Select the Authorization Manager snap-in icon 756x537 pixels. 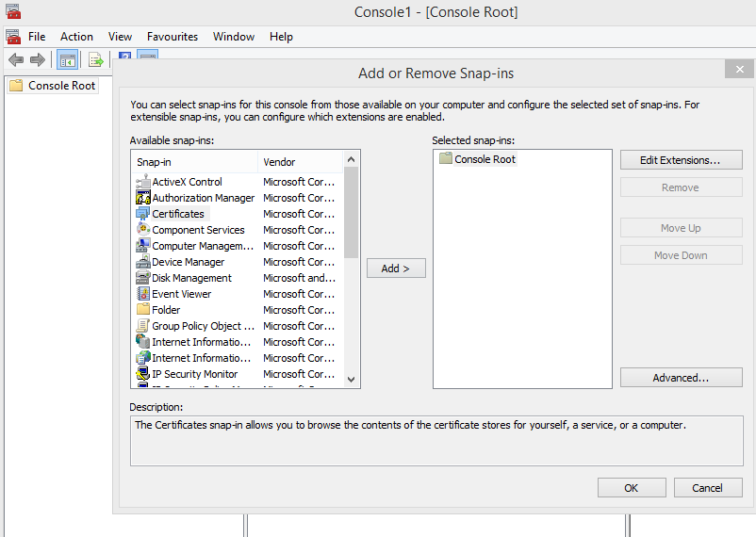tap(143, 198)
